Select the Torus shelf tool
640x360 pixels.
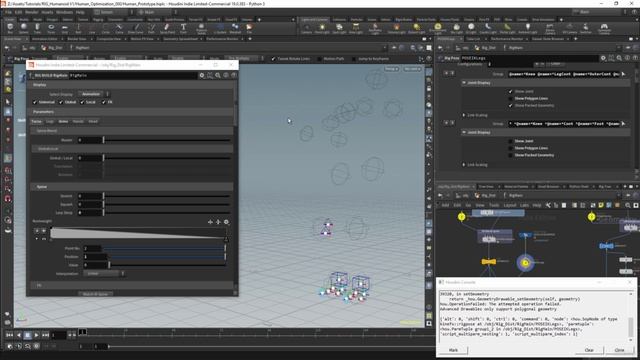(51, 29)
